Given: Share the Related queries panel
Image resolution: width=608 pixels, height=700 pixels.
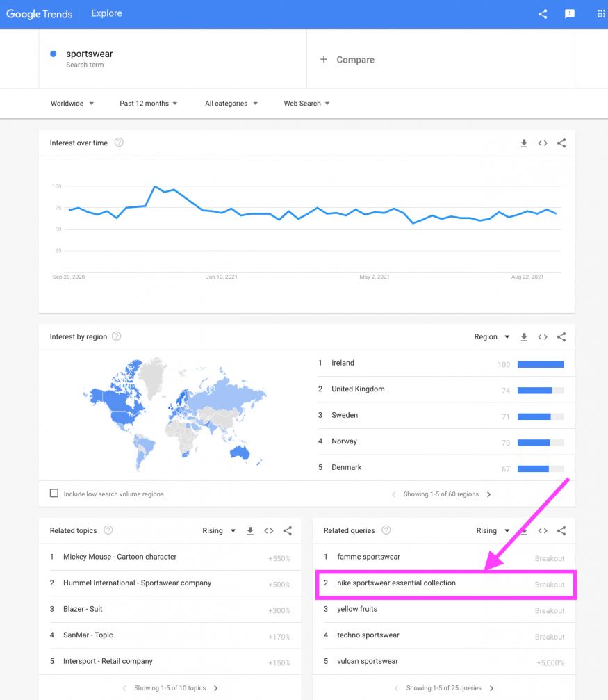Looking at the screenshot, I should pos(561,530).
